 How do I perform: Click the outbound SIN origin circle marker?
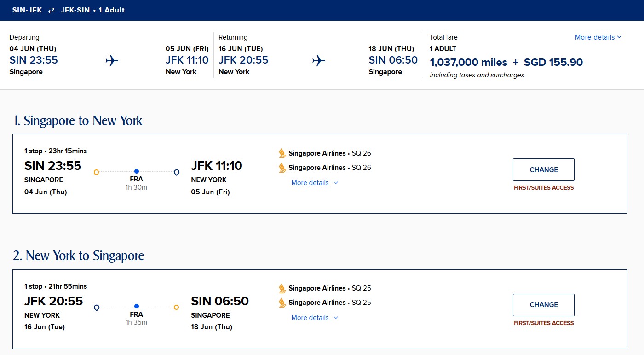pyautogui.click(x=96, y=172)
